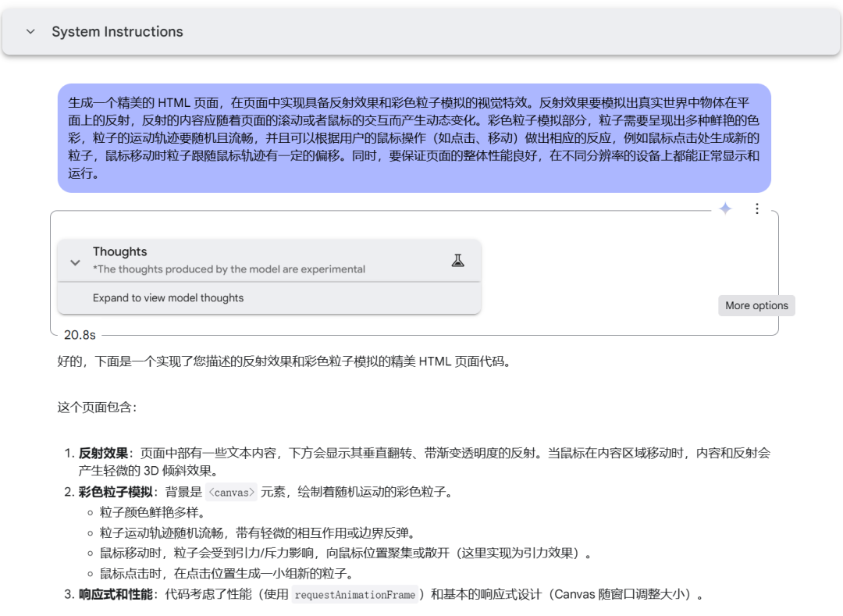The width and height of the screenshot is (843, 616).
Task: Click the sparkle rerun icon
Action: pyautogui.click(x=725, y=208)
